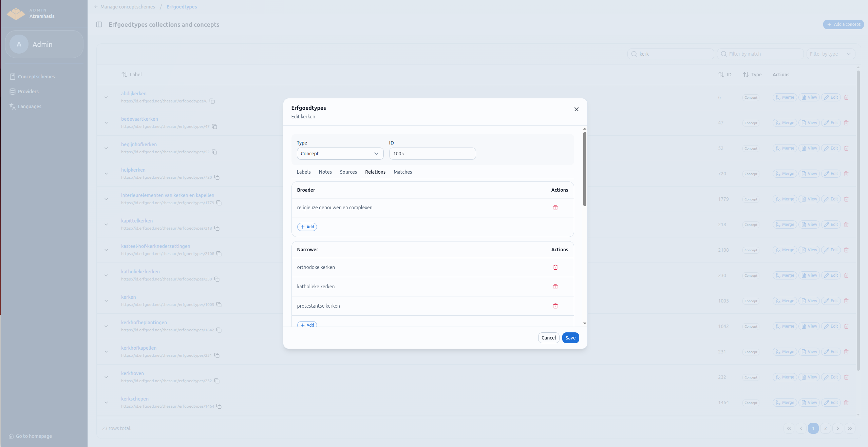868x447 pixels.
Task: Go back to Manage conceptschemes
Action: tap(124, 7)
